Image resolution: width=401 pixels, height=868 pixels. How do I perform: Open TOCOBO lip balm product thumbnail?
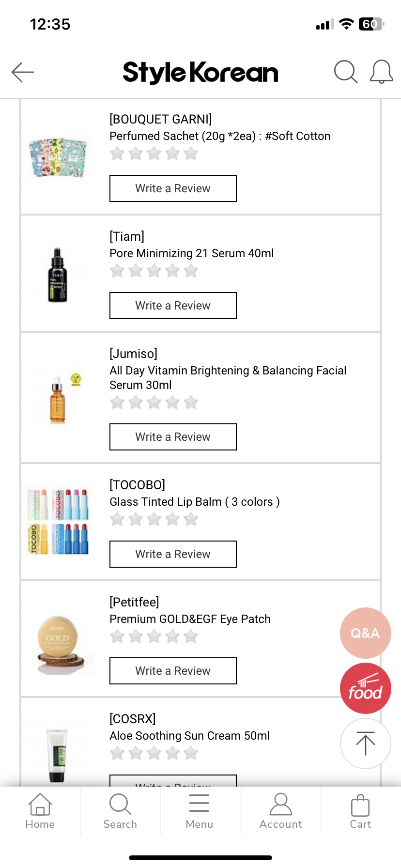58,521
